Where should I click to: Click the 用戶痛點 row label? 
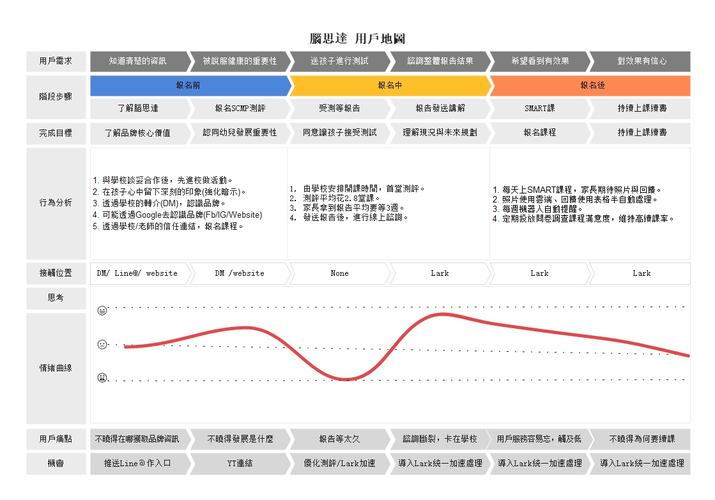(56, 439)
